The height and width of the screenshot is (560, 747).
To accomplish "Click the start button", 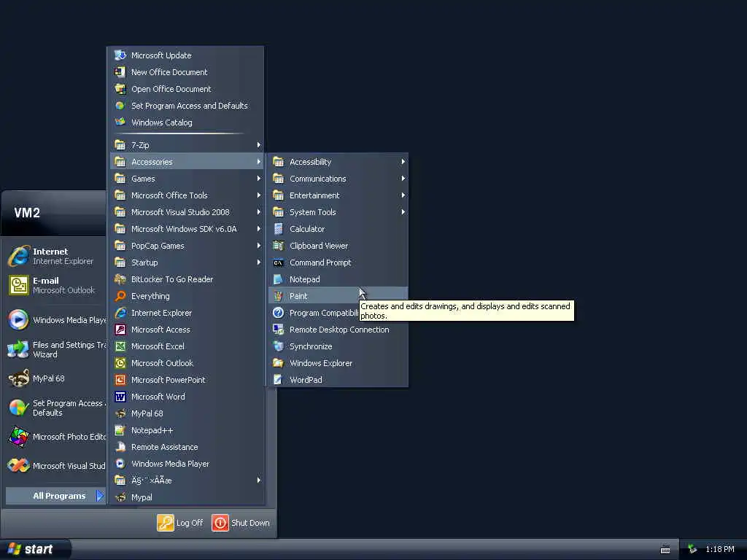I will [35, 550].
